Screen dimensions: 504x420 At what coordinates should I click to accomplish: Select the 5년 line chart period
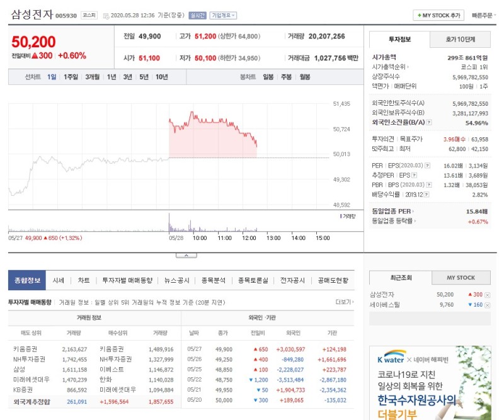(x=144, y=77)
